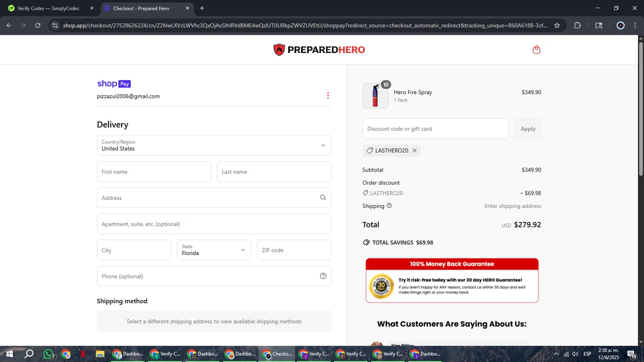Open Netflix from the taskbar
The width and height of the screenshot is (644, 362).
point(83,354)
